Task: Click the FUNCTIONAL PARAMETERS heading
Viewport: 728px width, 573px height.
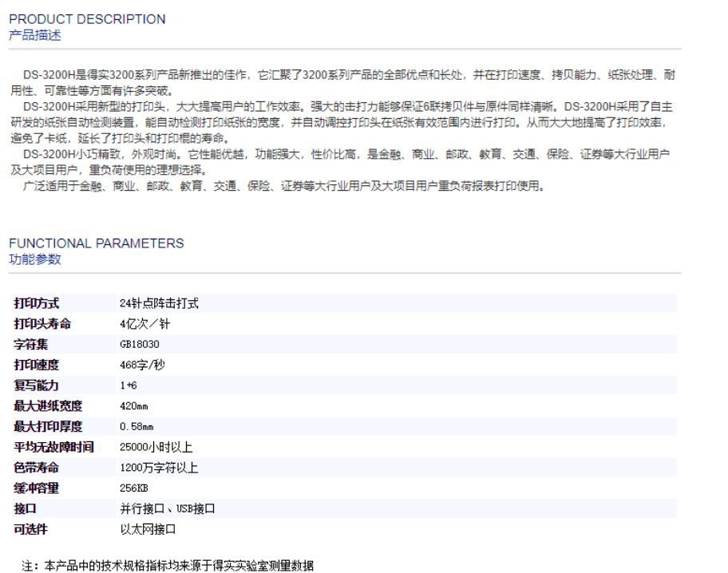Action: [x=96, y=243]
